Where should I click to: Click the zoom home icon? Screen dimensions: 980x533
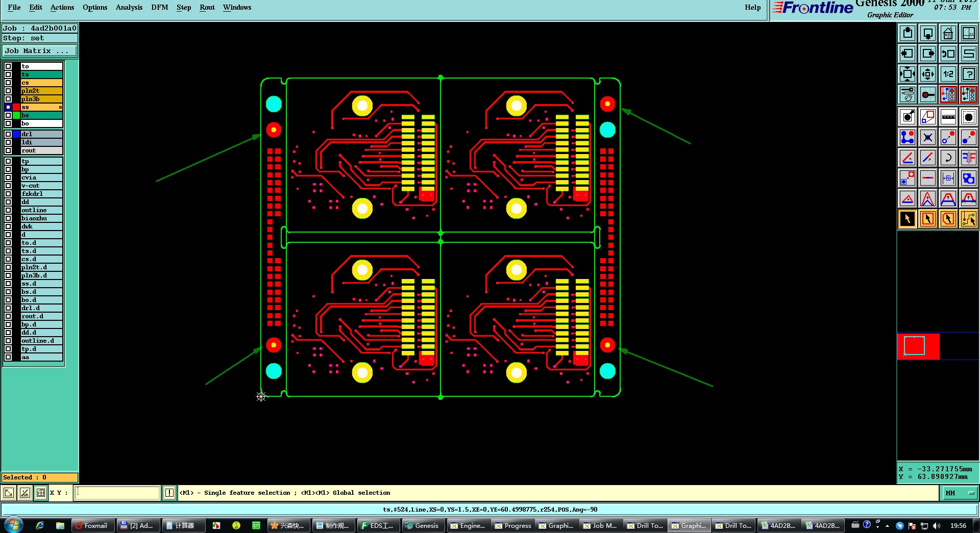coord(948,34)
